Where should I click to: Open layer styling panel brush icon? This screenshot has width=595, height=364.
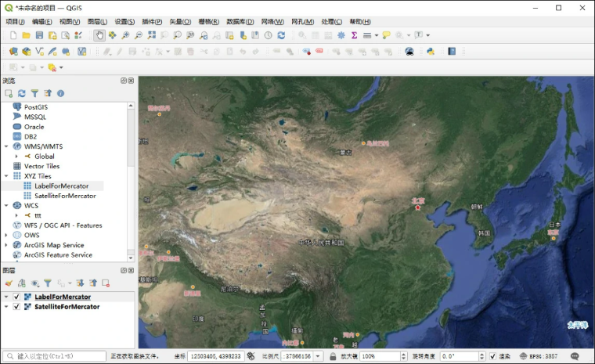point(9,283)
